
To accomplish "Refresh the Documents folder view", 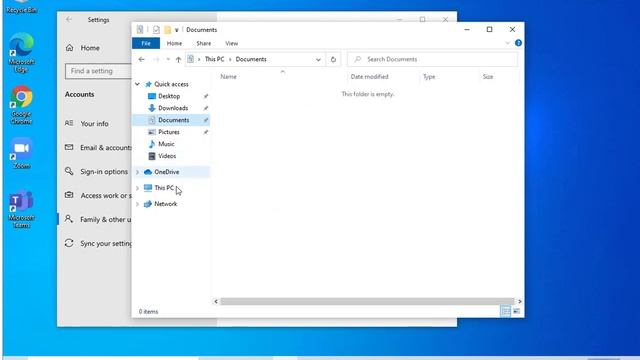I will pyautogui.click(x=333, y=60).
